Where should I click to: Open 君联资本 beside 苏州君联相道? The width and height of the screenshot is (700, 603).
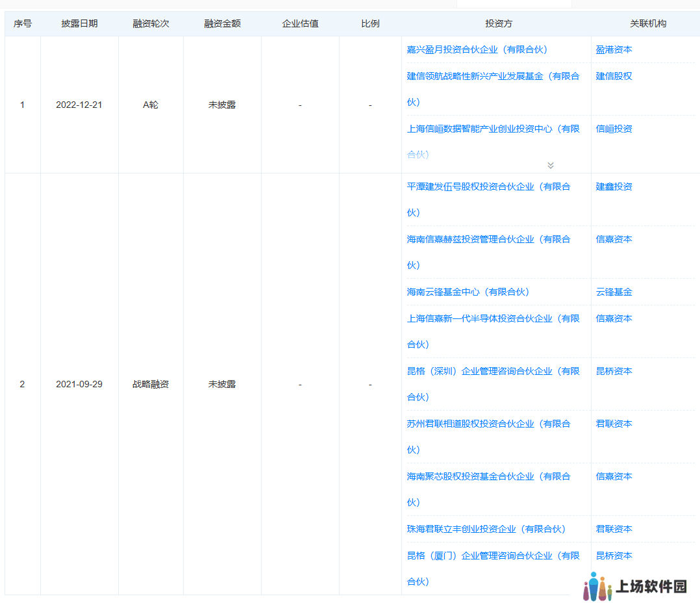[x=614, y=424]
